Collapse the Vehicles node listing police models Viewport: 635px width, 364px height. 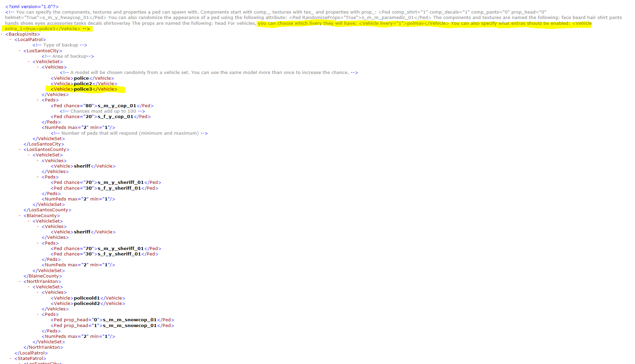pyautogui.click(x=38, y=67)
